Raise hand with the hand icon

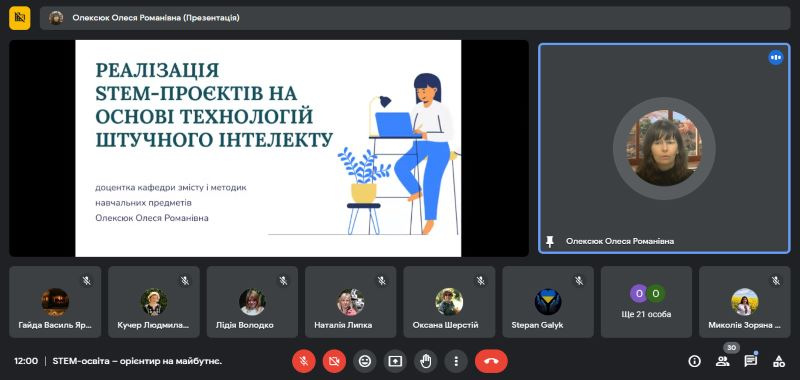point(426,361)
